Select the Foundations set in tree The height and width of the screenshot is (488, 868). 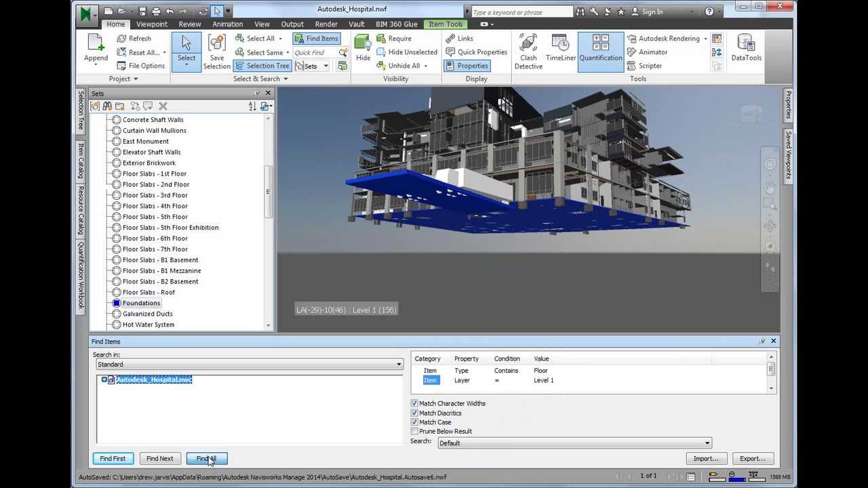[x=141, y=303]
